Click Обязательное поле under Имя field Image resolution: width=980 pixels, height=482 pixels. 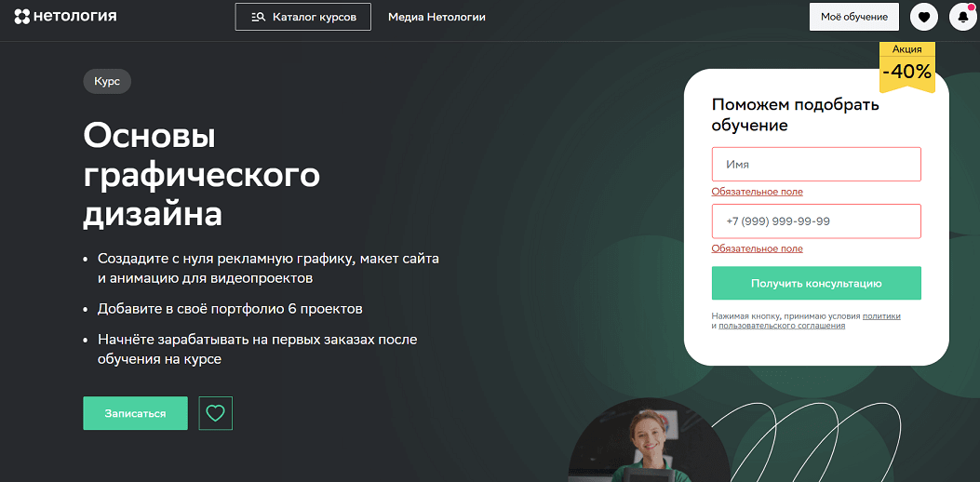coord(757,192)
